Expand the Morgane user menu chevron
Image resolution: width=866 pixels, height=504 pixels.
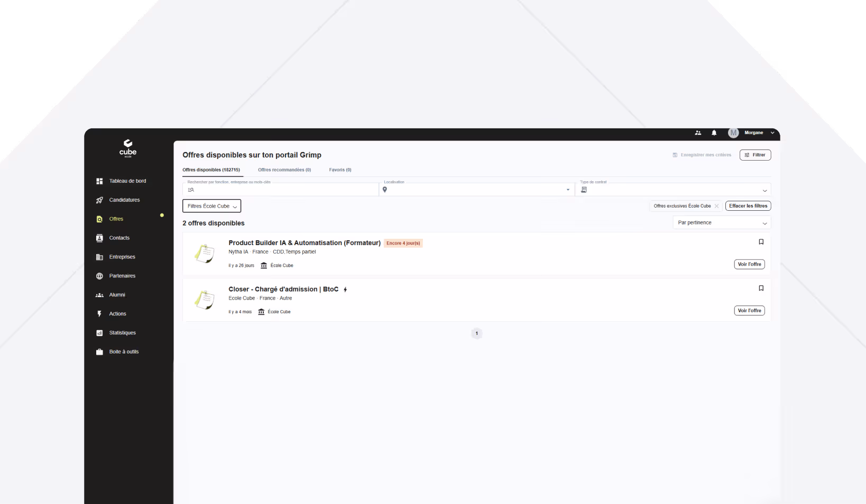point(772,133)
